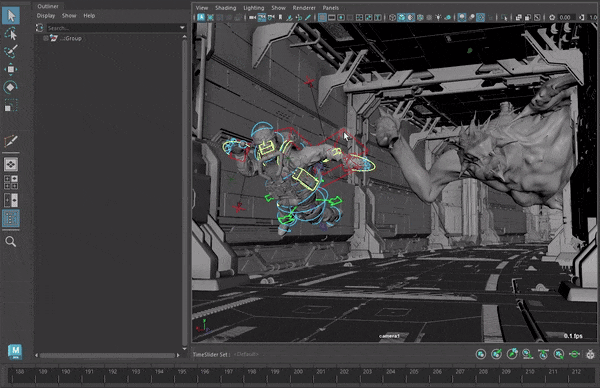600x388 pixels.
Task: Toggle smooth shade all mode
Action: click(x=401, y=17)
